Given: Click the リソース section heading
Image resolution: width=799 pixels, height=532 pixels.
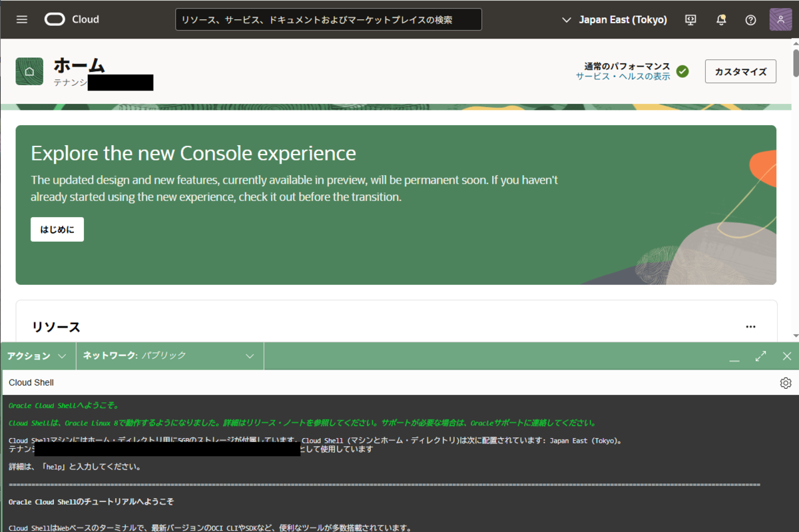Looking at the screenshot, I should pos(56,327).
